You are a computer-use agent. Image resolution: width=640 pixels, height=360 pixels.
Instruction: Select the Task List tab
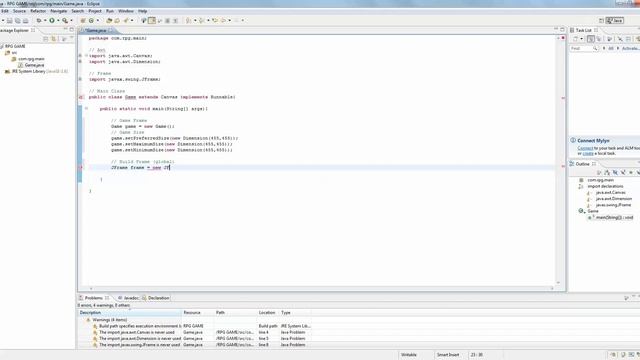(x=583, y=30)
